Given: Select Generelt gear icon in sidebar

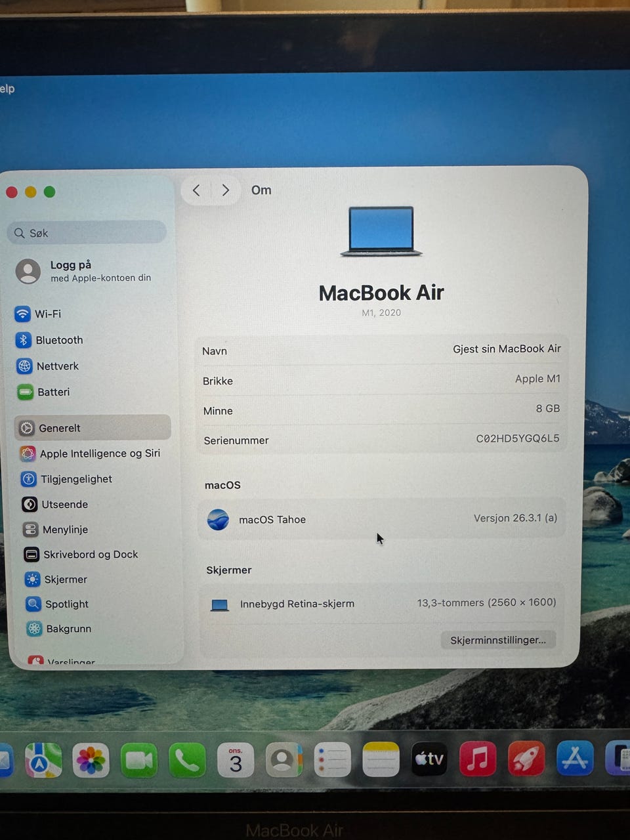Looking at the screenshot, I should (x=27, y=428).
